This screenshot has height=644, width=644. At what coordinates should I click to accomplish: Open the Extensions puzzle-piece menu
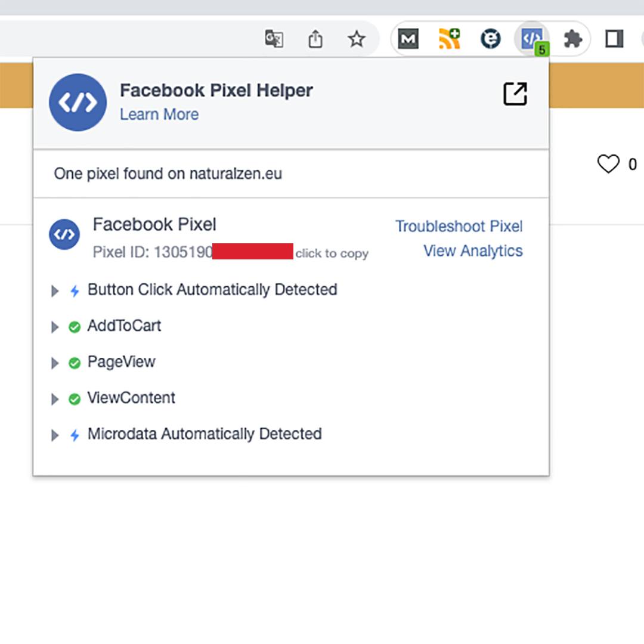tap(573, 39)
